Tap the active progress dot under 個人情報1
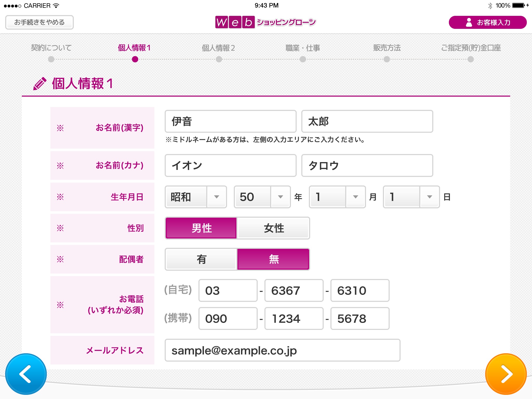This screenshot has width=532, height=399. [x=135, y=59]
